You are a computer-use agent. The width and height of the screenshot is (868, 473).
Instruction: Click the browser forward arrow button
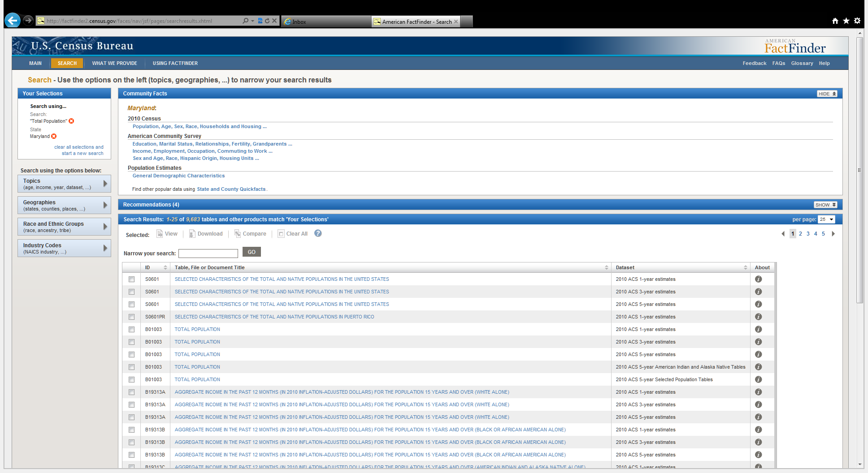(28, 20)
